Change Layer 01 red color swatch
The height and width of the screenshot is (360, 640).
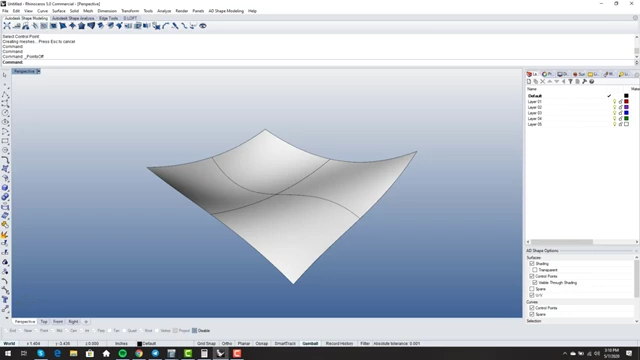627,102
